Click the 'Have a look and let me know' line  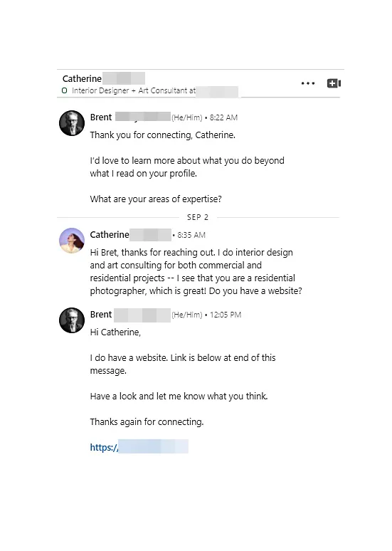coord(179,396)
